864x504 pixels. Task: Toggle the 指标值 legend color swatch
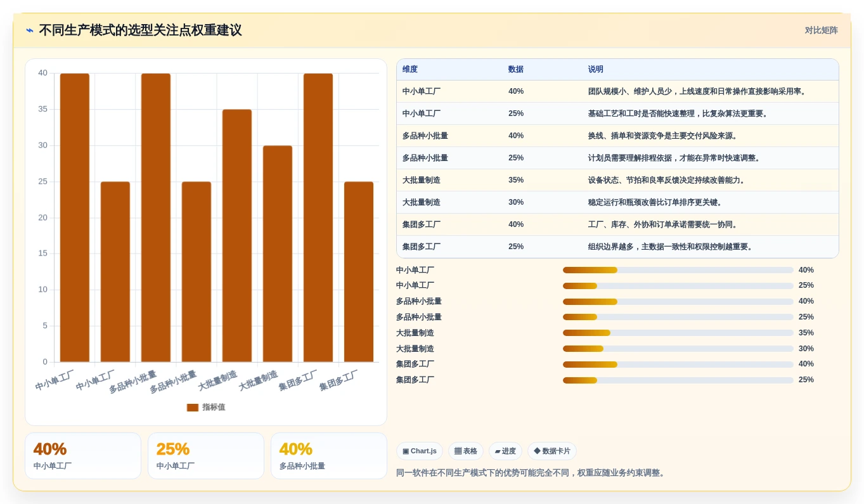tap(193, 408)
